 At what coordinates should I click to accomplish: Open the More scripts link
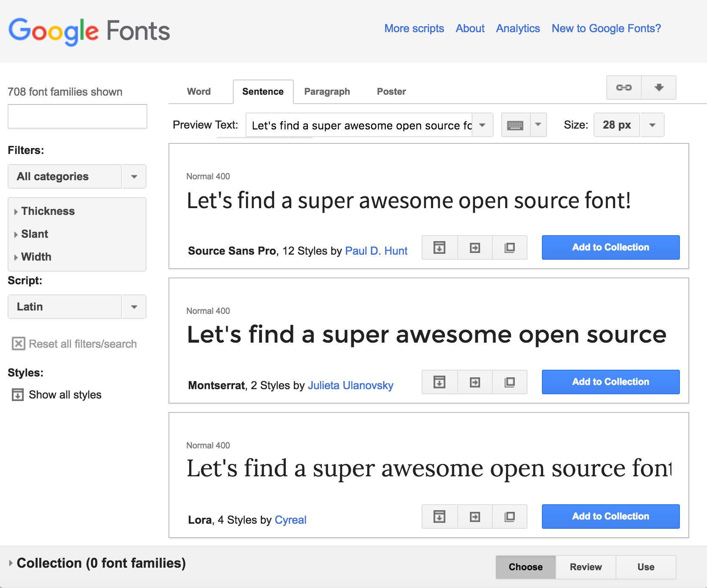tap(414, 28)
